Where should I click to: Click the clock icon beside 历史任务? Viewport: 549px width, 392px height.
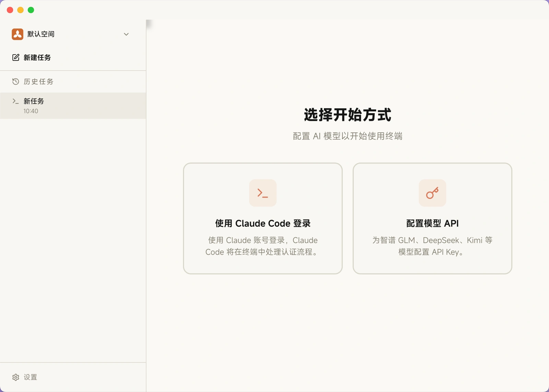click(15, 82)
